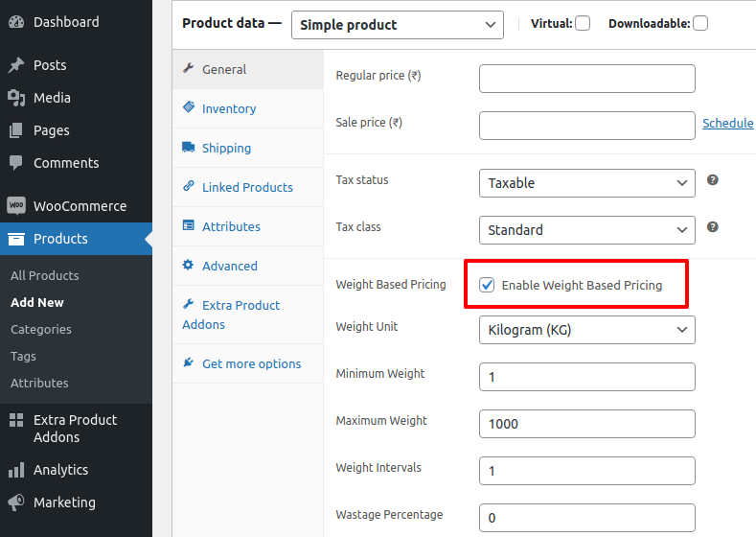Viewport: 756px width, 537px height.
Task: Click the WooCommerce logo icon
Action: 16,205
